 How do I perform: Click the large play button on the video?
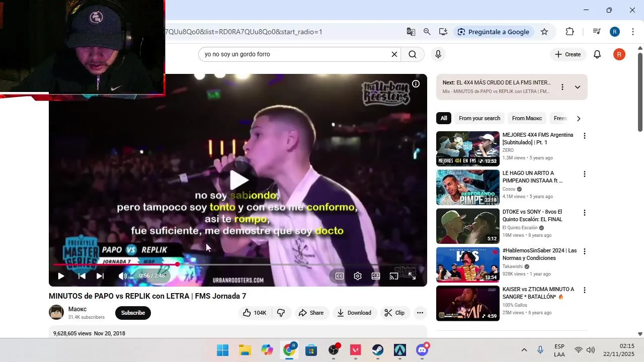(238, 179)
